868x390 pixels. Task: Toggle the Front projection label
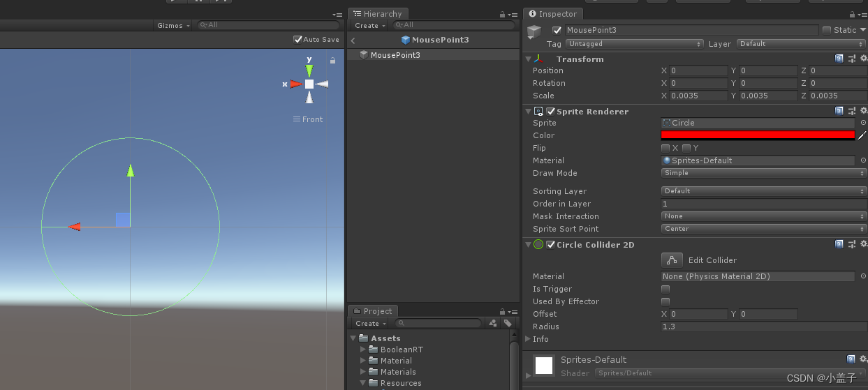tap(308, 119)
